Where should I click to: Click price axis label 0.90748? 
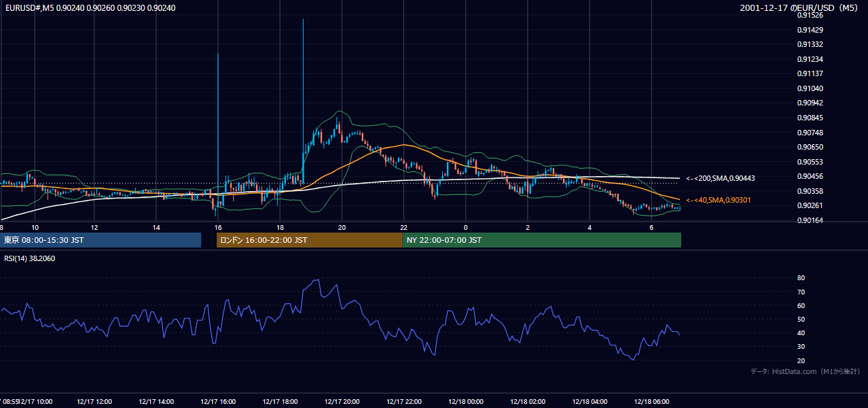(810, 133)
